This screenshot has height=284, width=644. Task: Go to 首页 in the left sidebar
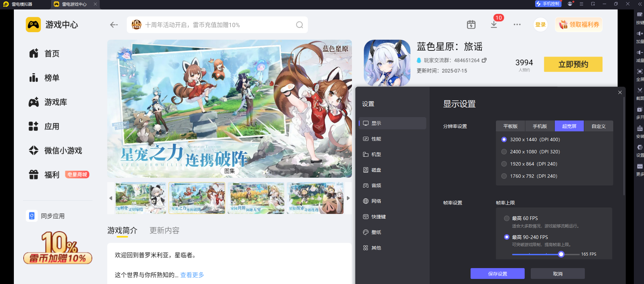point(44,53)
